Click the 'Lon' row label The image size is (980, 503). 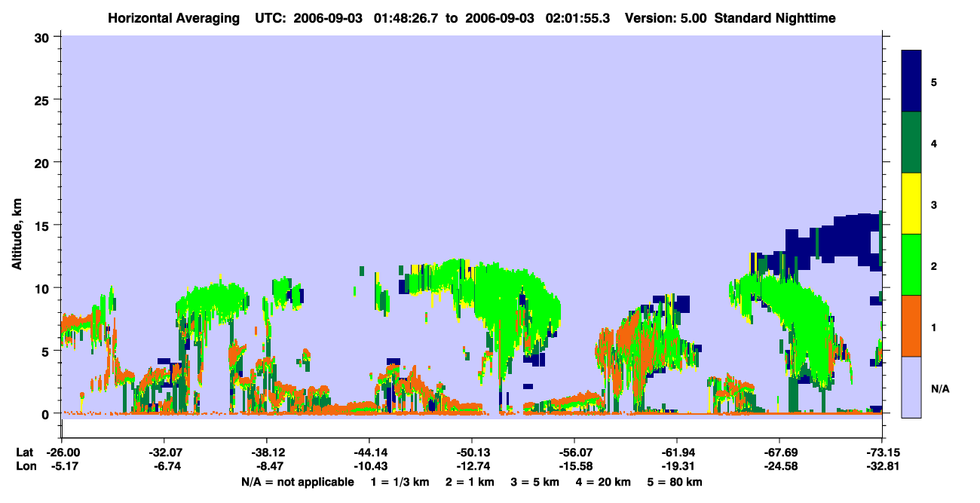26,466
